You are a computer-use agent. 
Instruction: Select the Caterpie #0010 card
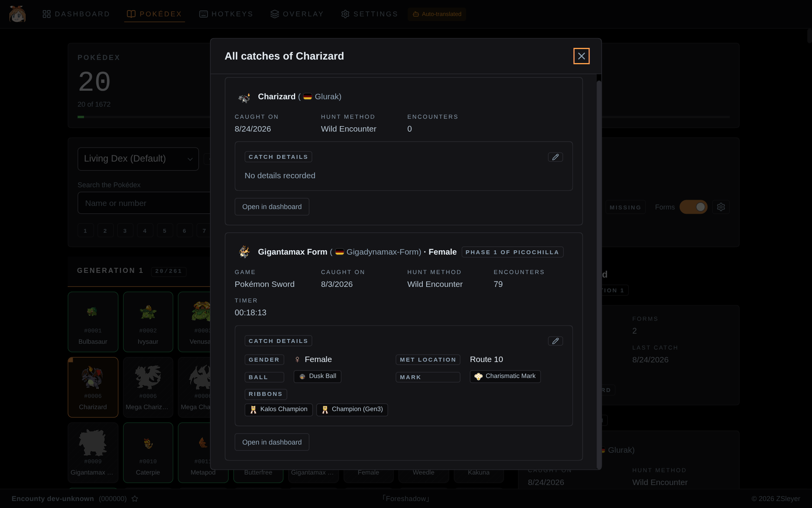pyautogui.click(x=148, y=453)
